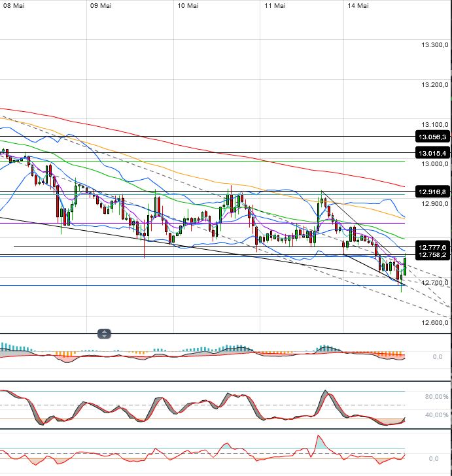
Task: Click the 09 Mai date label
Action: (x=101, y=5)
